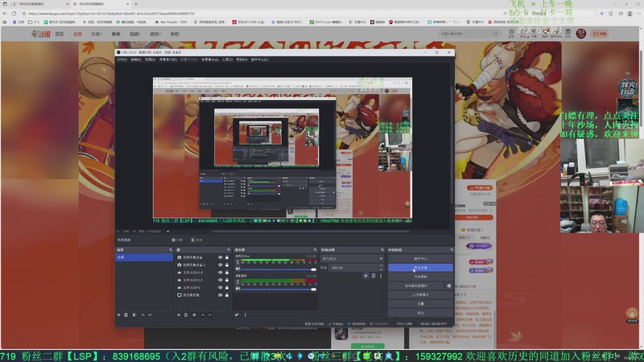
Task: Adjust the 桌面音频 volume slider
Action: click(x=279, y=289)
